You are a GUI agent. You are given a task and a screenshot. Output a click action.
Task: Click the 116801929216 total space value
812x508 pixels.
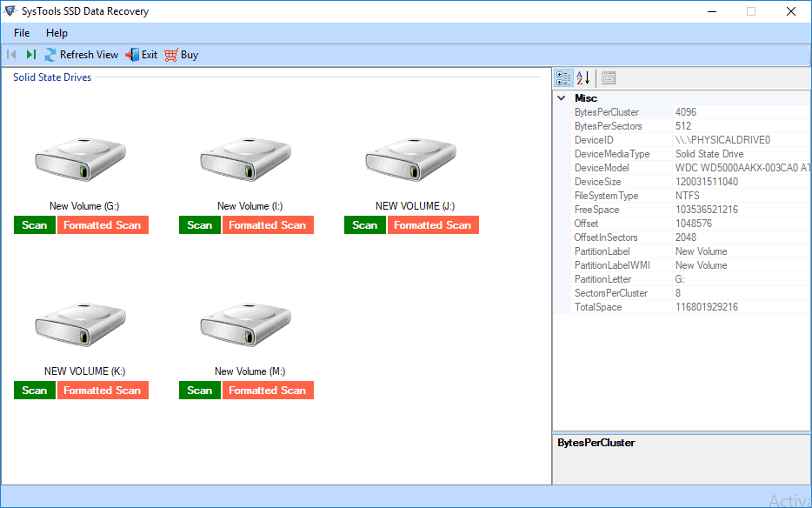pyautogui.click(x=706, y=307)
